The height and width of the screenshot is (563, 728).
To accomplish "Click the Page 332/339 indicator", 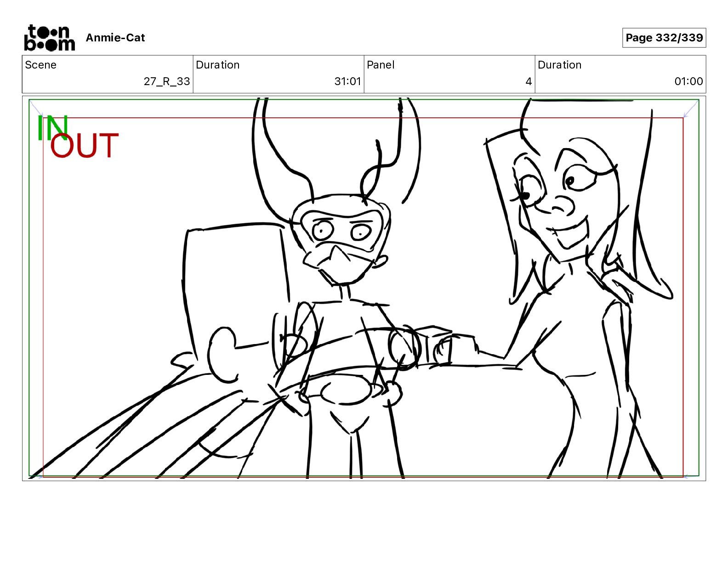I will pyautogui.click(x=664, y=38).
